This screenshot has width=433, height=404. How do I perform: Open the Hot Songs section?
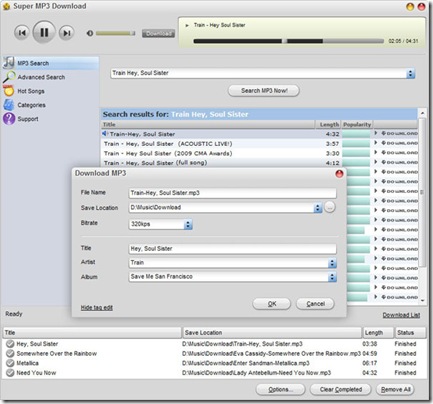coord(31,91)
